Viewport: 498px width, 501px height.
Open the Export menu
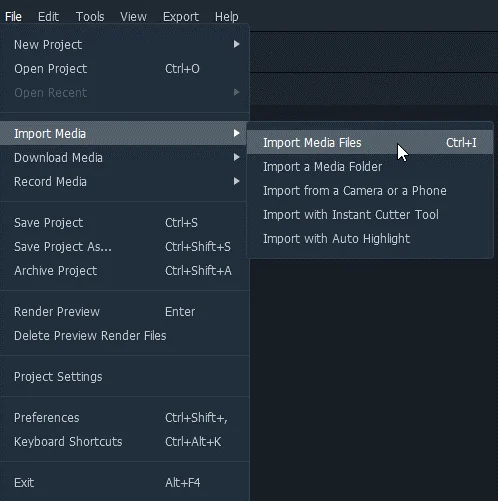click(x=181, y=16)
